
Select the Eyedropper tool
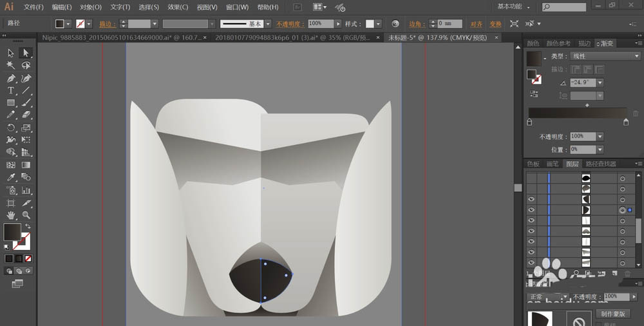point(11,177)
